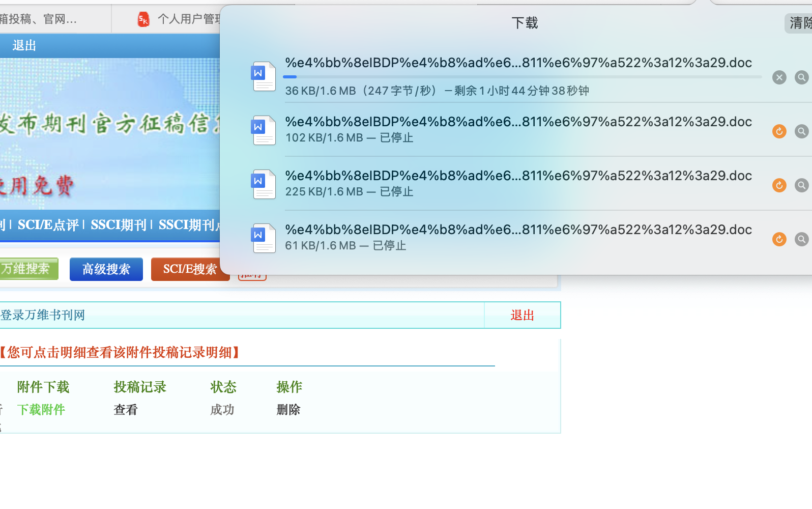Click the 投稿记录 column header
Image resolution: width=812 pixels, height=509 pixels.
click(140, 387)
